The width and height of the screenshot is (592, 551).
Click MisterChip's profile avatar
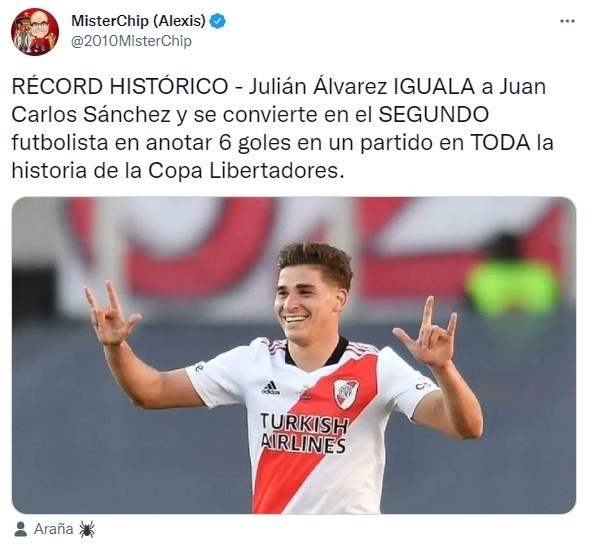(x=35, y=32)
